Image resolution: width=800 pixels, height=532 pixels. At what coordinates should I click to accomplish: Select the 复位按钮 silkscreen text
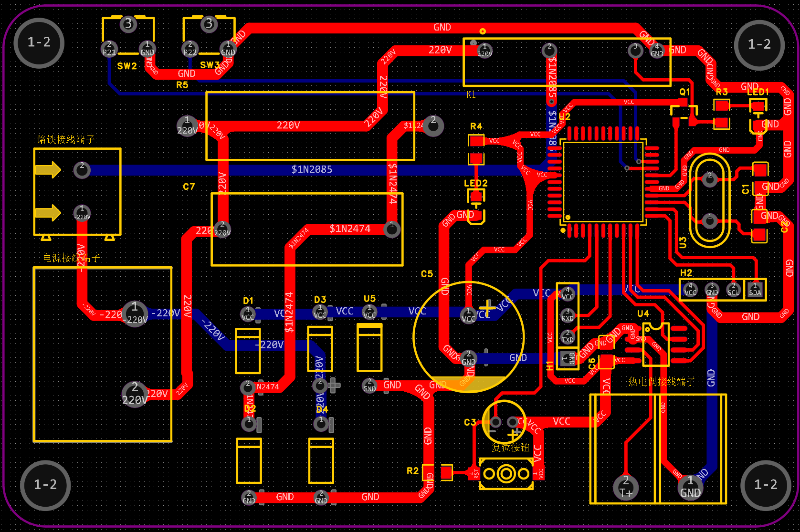511,448
